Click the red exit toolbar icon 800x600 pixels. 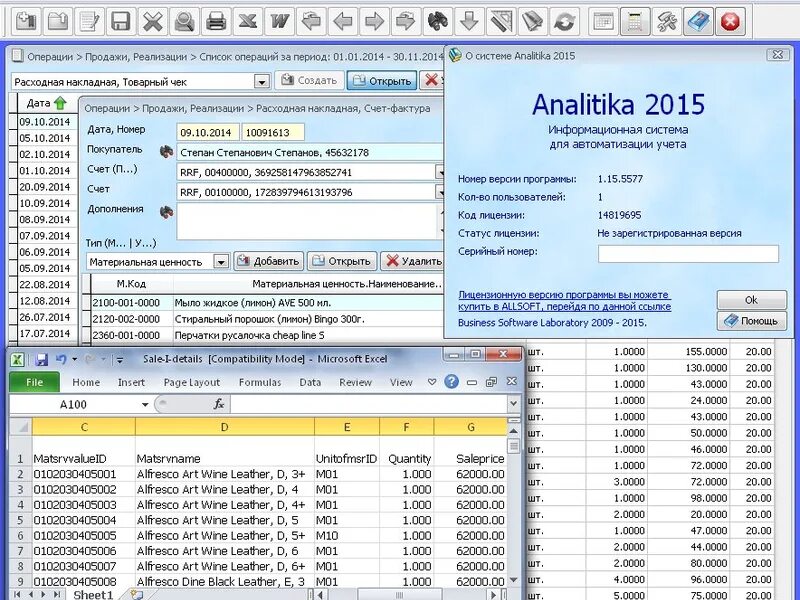click(730, 21)
